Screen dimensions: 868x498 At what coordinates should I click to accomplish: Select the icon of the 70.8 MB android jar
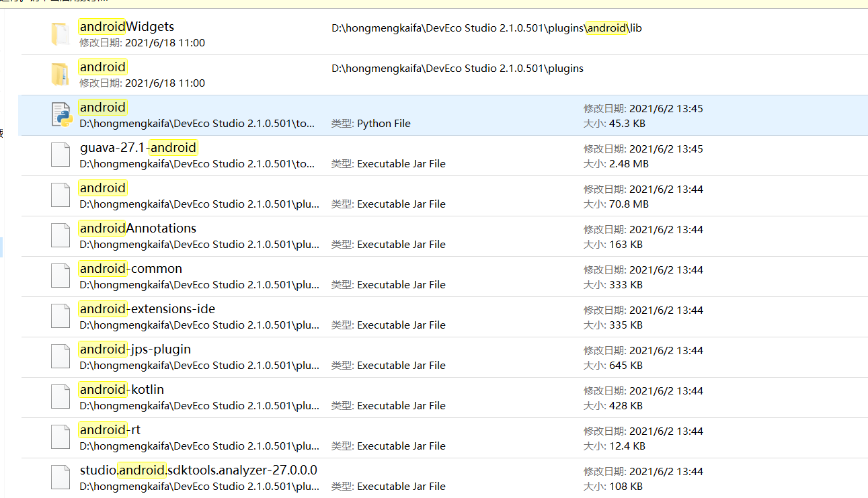pos(61,196)
